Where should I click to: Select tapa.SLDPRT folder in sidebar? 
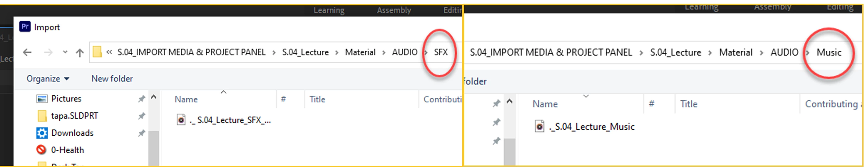coord(74,116)
